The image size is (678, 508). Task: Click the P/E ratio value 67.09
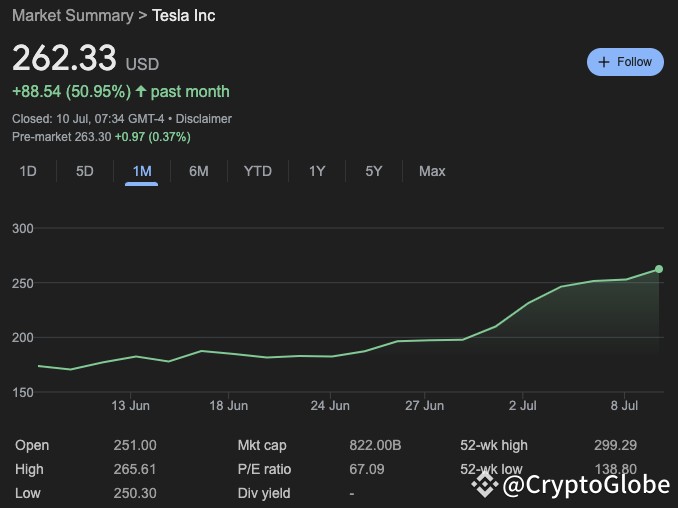367,469
